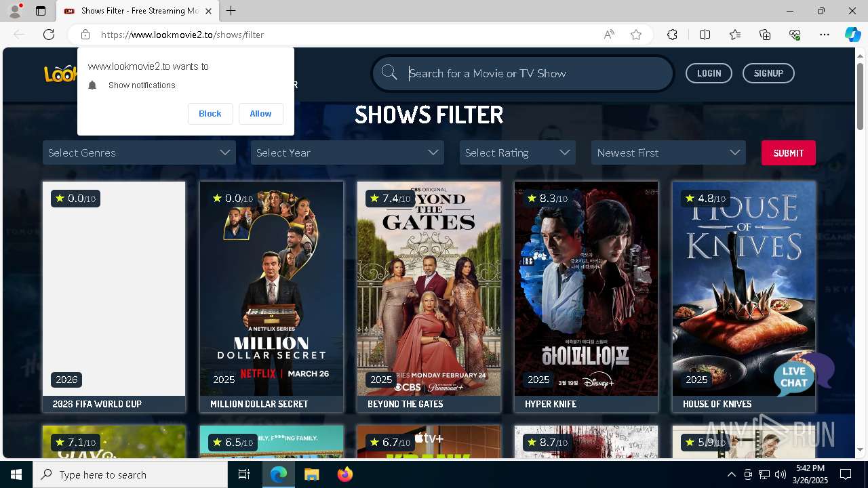Screen dimensions: 868x488
Task: Show hidden tray icons chevron
Action: pos(731,474)
